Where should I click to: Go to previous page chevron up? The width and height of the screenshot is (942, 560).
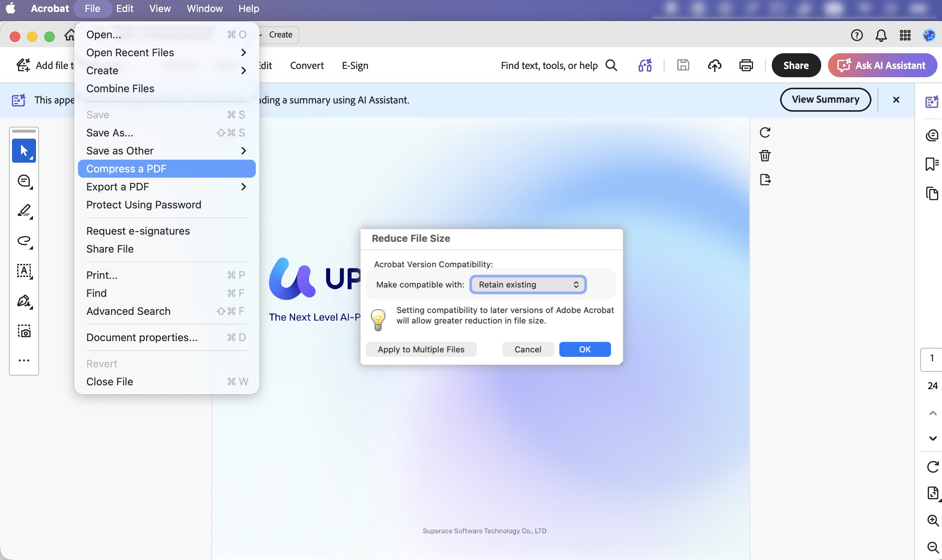(x=933, y=413)
